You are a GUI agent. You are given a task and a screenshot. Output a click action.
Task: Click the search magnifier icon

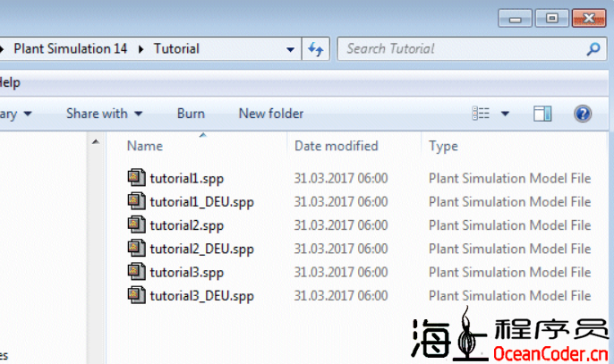[593, 49]
